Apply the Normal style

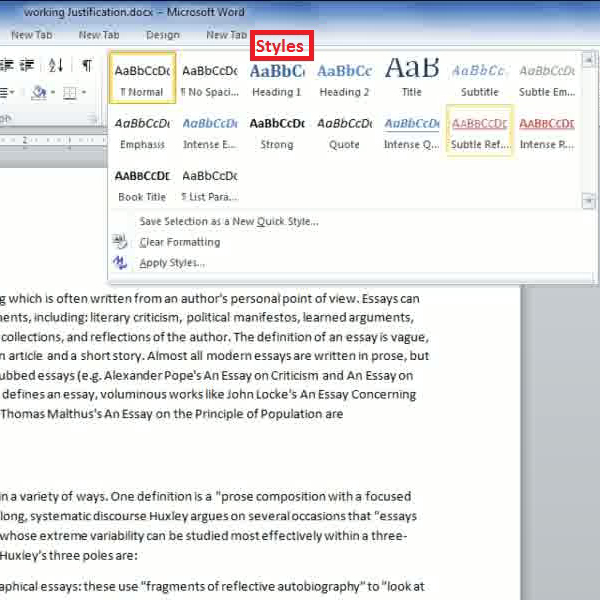[x=142, y=78]
